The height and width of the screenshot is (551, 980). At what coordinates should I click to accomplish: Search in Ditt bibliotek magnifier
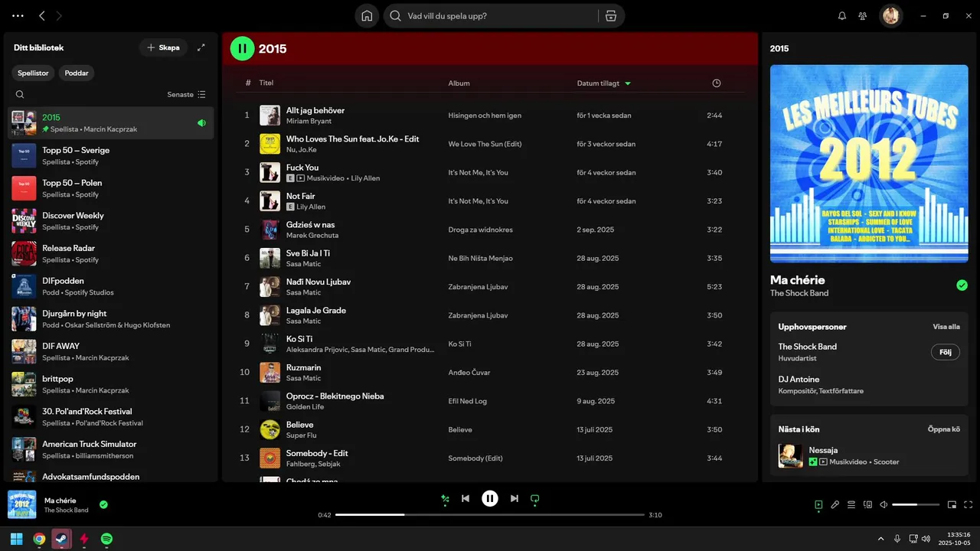click(20, 95)
